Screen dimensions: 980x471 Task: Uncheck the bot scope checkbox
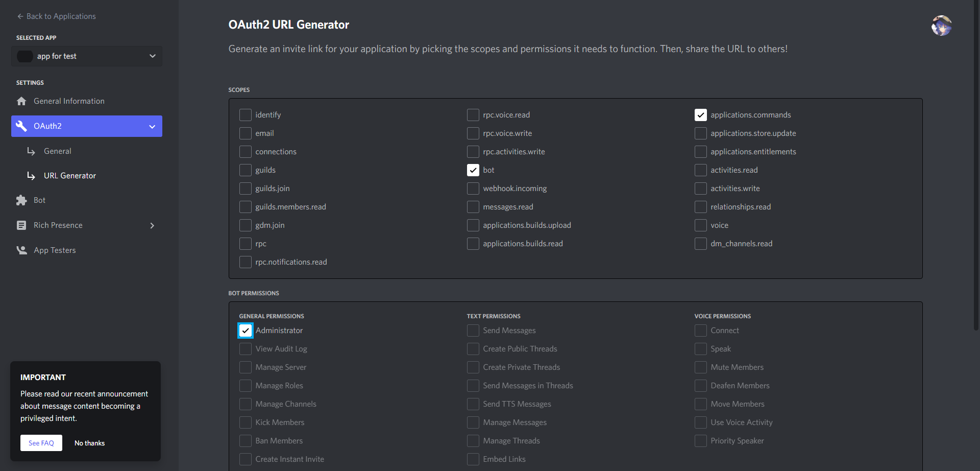tap(473, 170)
